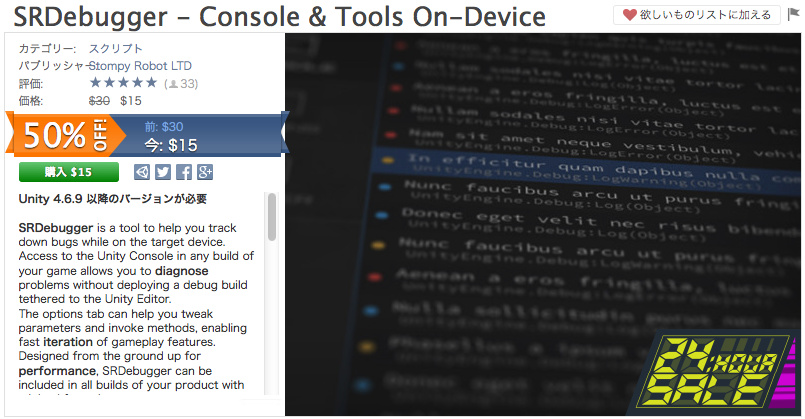
Task: Click the '今: $15' current price text
Action: (171, 145)
